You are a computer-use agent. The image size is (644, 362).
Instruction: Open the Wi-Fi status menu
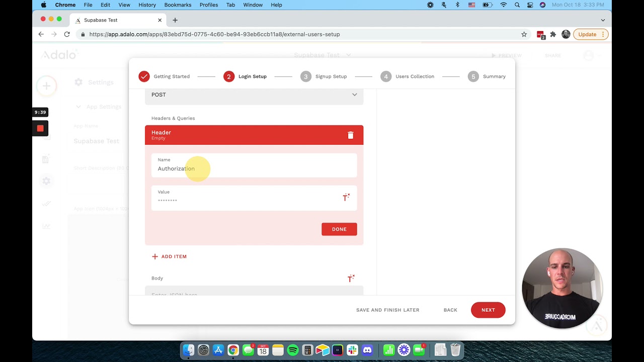tap(504, 5)
